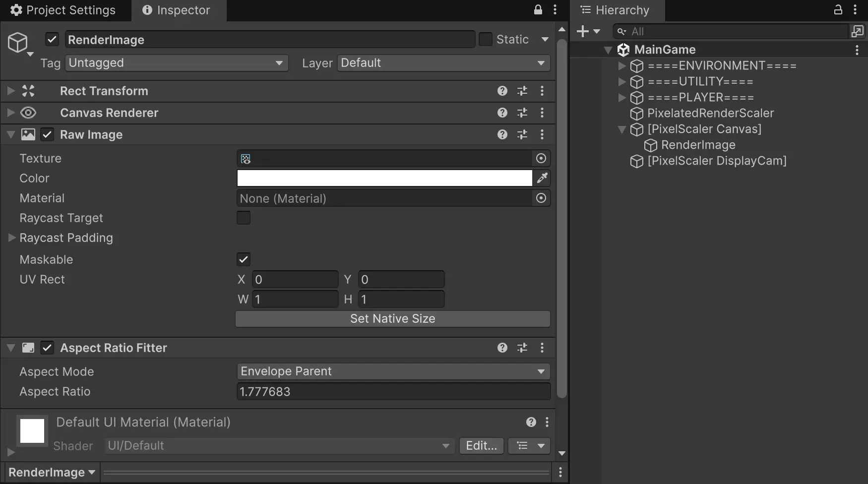Click the Inspector lock icon
This screenshot has height=484, width=868.
point(537,10)
